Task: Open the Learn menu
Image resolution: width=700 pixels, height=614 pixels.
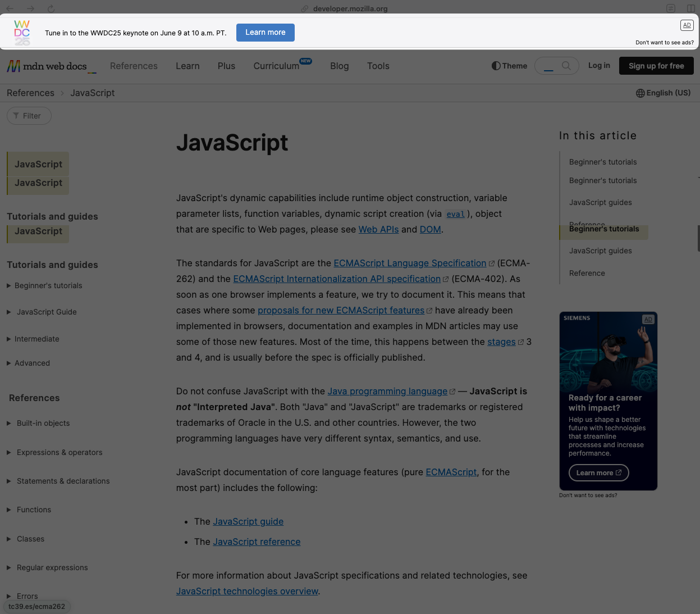Action: click(187, 66)
